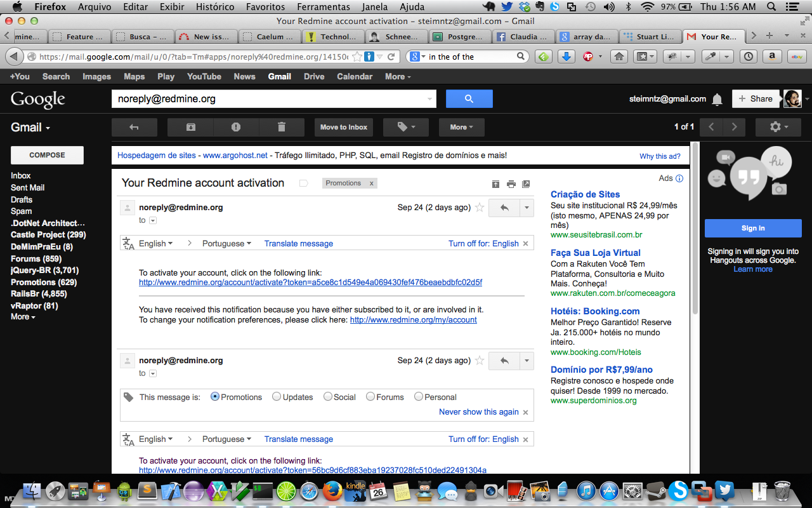Open more options next to first reply button

[x=527, y=208]
